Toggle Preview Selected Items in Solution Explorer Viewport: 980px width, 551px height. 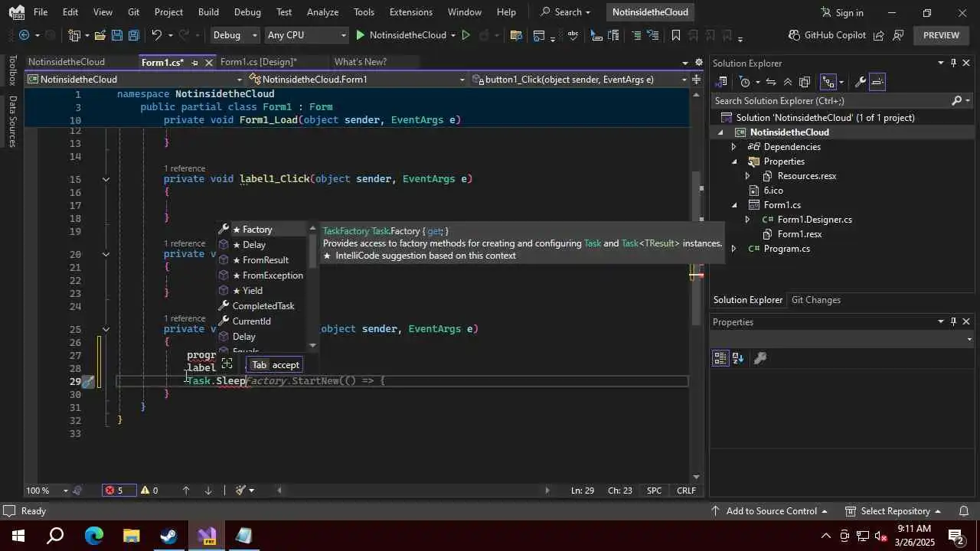click(x=877, y=82)
